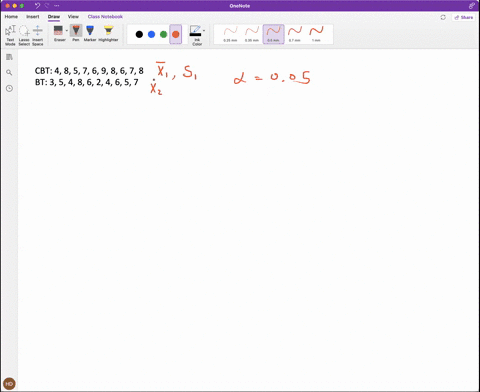480x392 pixels.
Task: Open the Ink Color picker
Action: pos(196,35)
